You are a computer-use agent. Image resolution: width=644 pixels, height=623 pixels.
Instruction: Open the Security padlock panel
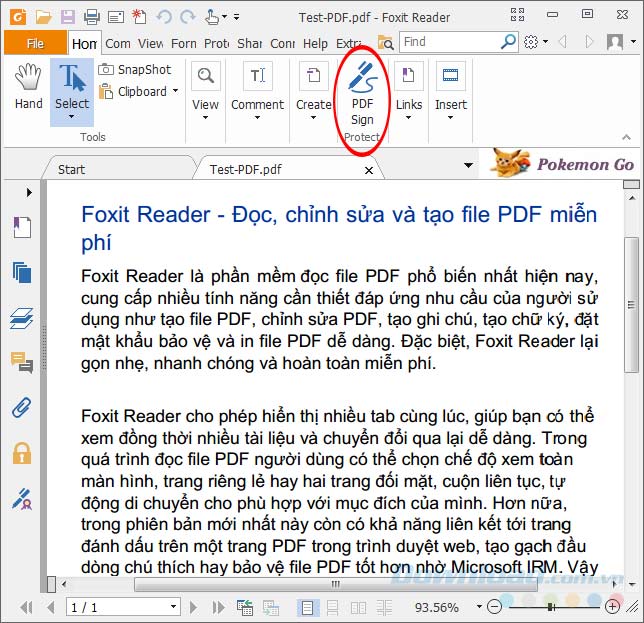point(22,453)
